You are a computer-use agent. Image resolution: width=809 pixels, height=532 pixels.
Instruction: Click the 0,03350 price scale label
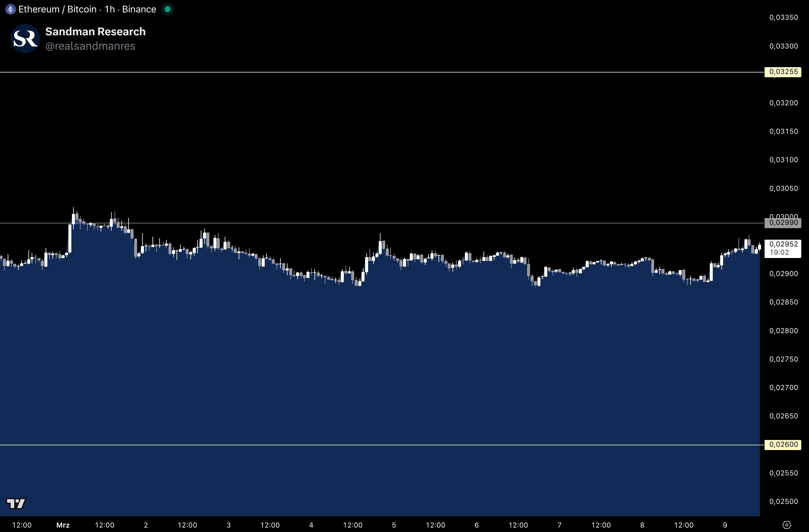(x=783, y=18)
